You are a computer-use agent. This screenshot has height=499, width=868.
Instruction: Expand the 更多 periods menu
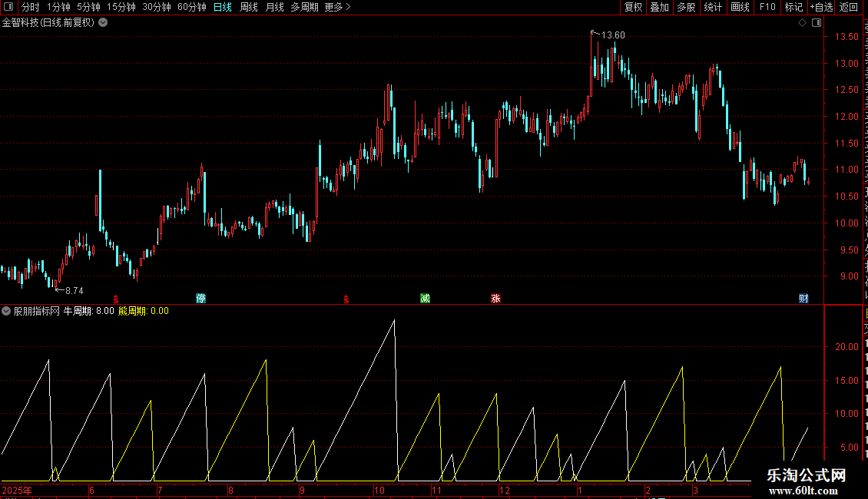337,7
